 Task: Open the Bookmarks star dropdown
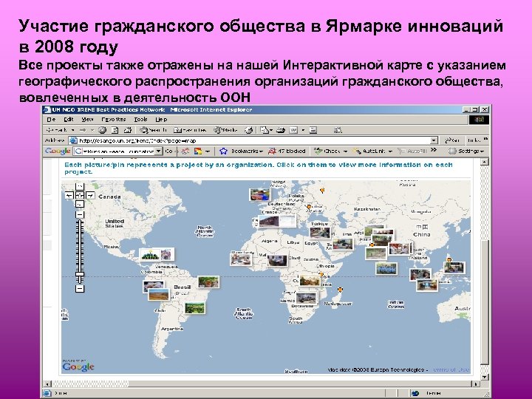pyautogui.click(x=241, y=151)
